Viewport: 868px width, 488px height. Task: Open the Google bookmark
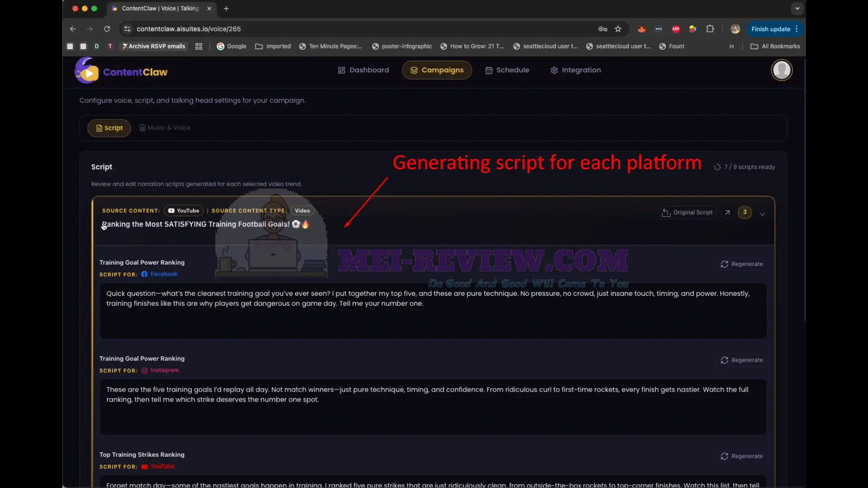tap(232, 47)
